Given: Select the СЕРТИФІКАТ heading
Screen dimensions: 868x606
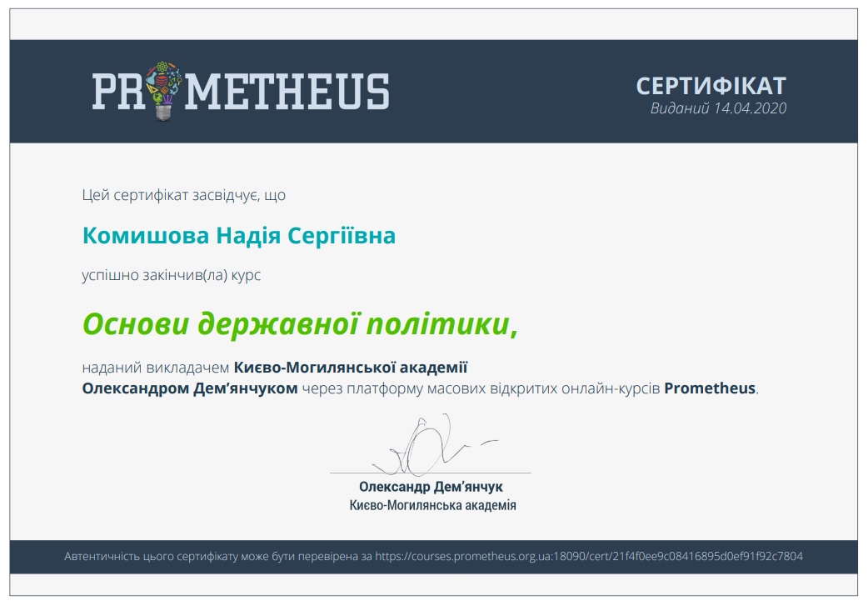Looking at the screenshot, I should 711,86.
